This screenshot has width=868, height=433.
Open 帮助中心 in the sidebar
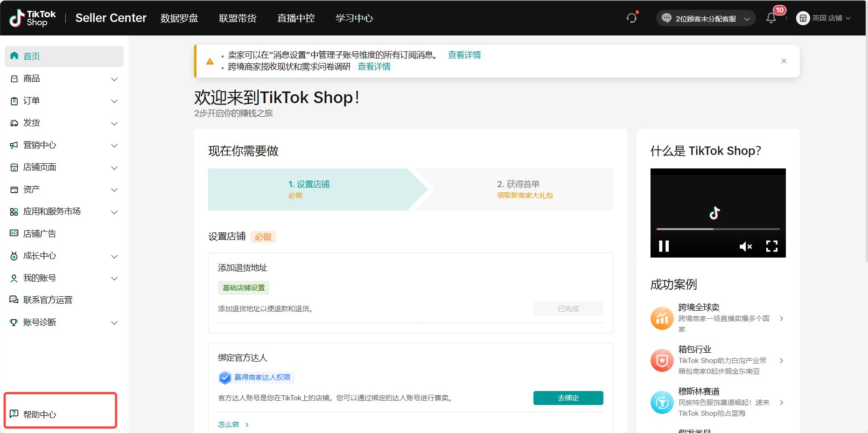tap(40, 414)
